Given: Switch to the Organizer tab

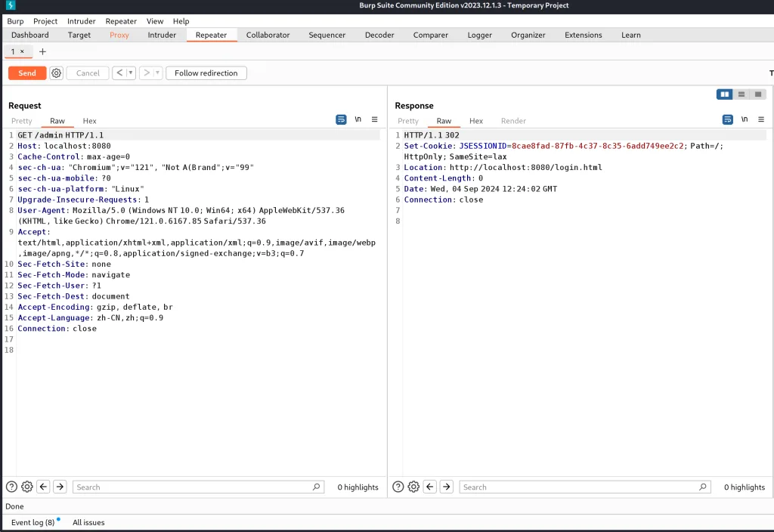Looking at the screenshot, I should pos(528,35).
